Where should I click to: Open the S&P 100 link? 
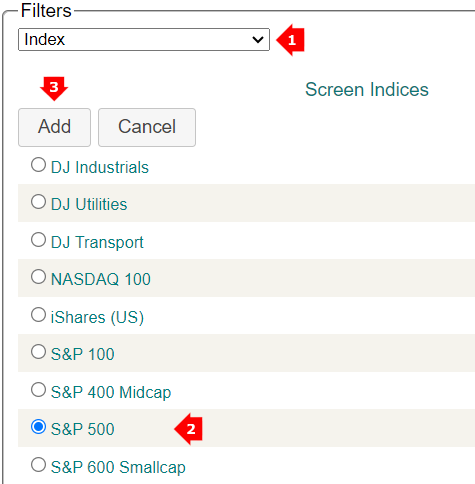click(83, 354)
